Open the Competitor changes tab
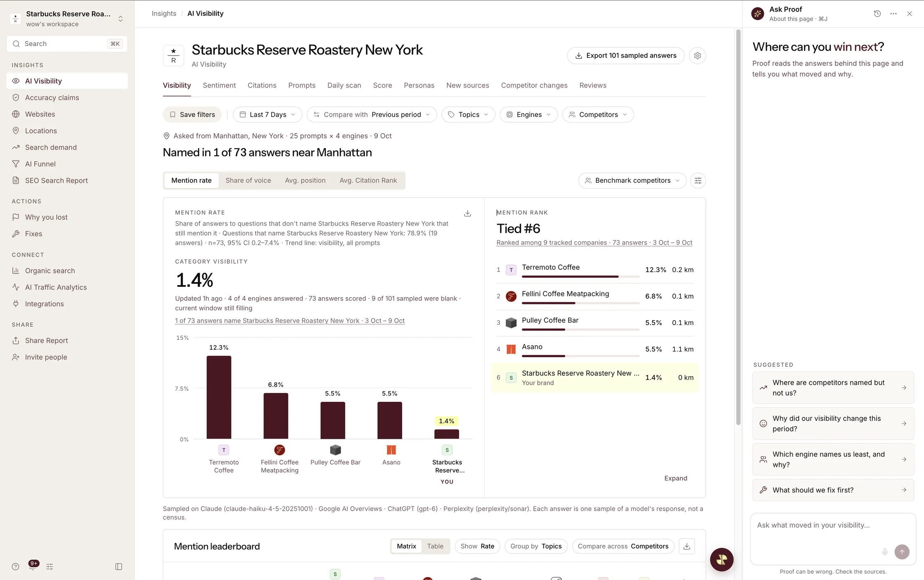 (534, 85)
